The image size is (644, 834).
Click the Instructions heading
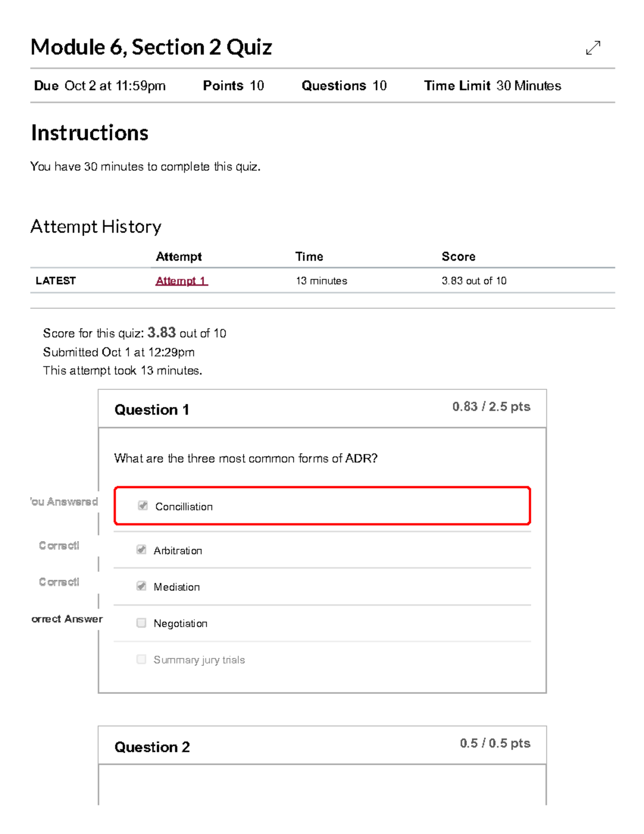[x=90, y=133]
